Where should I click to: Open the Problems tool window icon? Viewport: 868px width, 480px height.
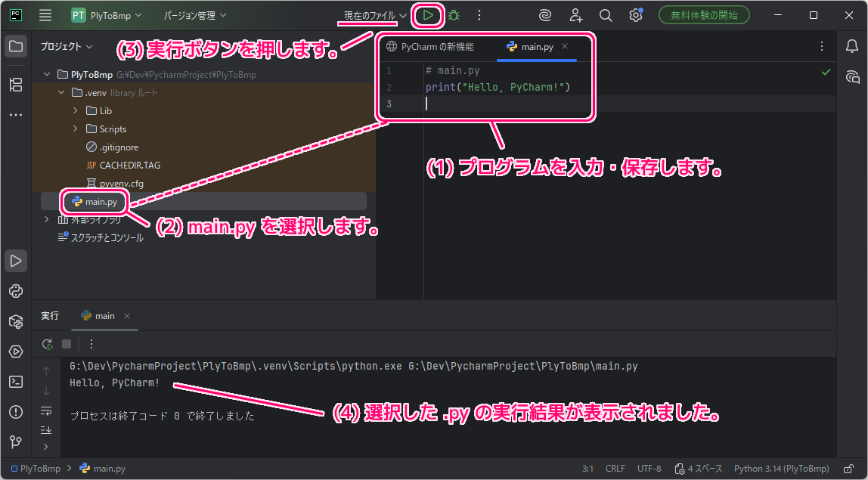pos(16,412)
